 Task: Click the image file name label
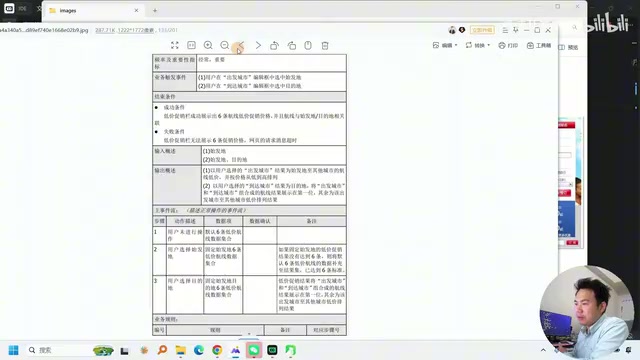pos(44,30)
